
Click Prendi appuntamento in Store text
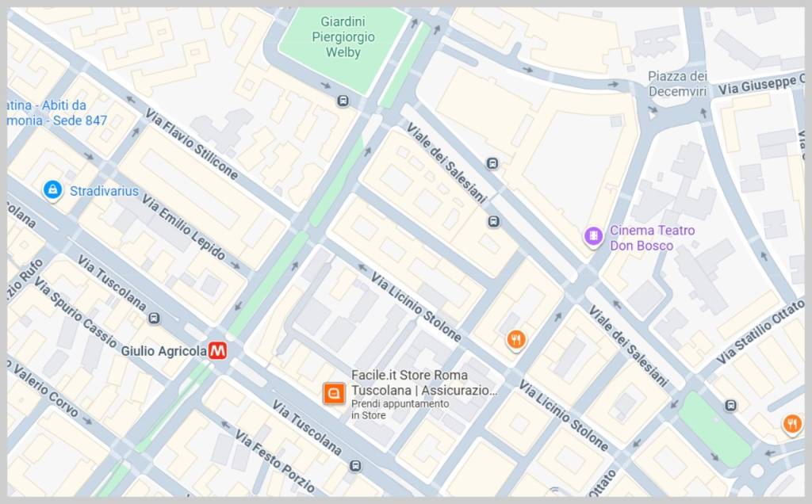tap(400, 410)
